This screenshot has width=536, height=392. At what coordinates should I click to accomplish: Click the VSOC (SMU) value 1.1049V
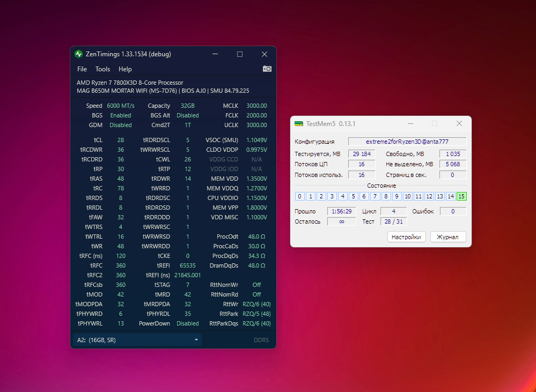pos(256,140)
